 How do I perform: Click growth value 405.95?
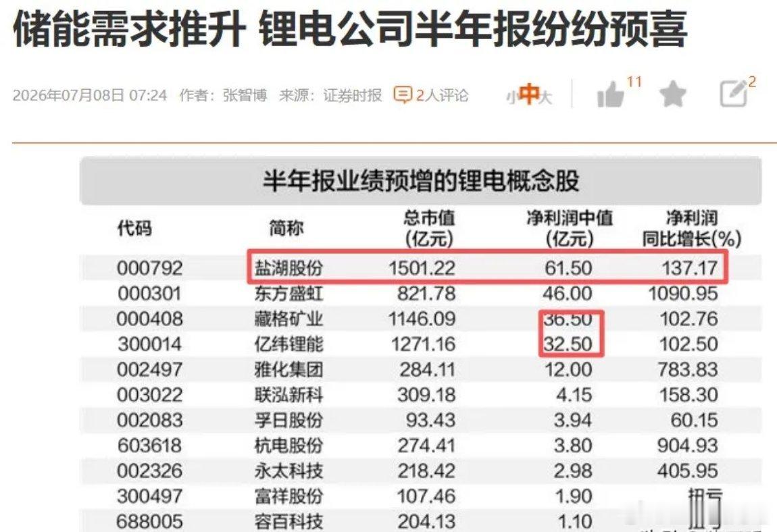coord(688,471)
